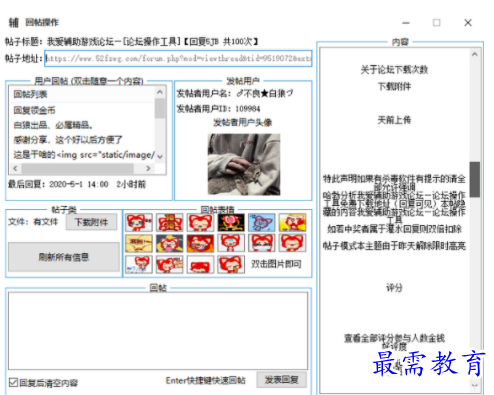This screenshot has width=494, height=395.
Task: Maximize the 回帖操作 window
Action: [x=437, y=23]
